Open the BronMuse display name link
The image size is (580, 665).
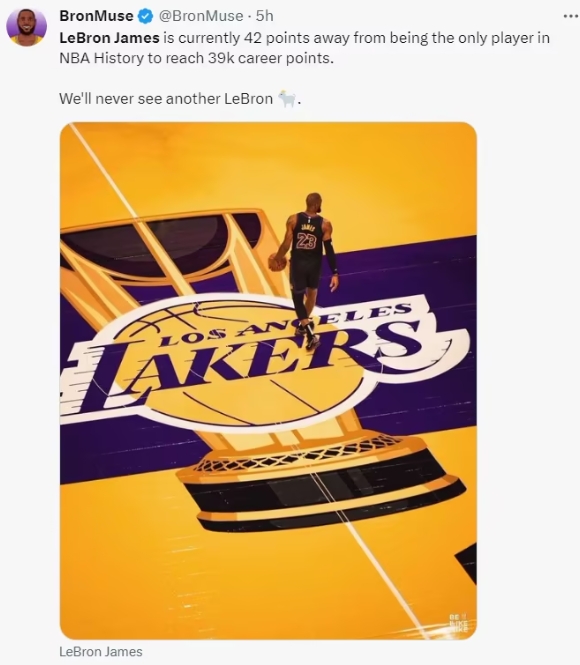tap(96, 16)
